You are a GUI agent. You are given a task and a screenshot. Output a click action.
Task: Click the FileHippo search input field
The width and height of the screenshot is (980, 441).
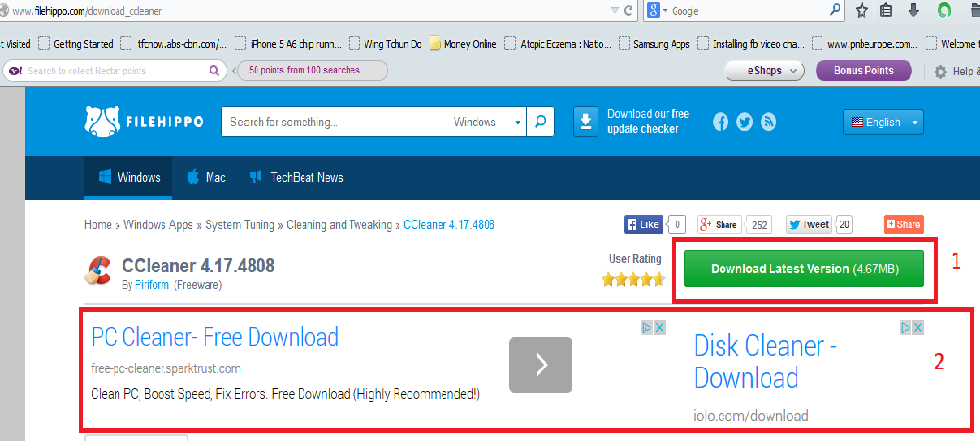tap(338, 122)
